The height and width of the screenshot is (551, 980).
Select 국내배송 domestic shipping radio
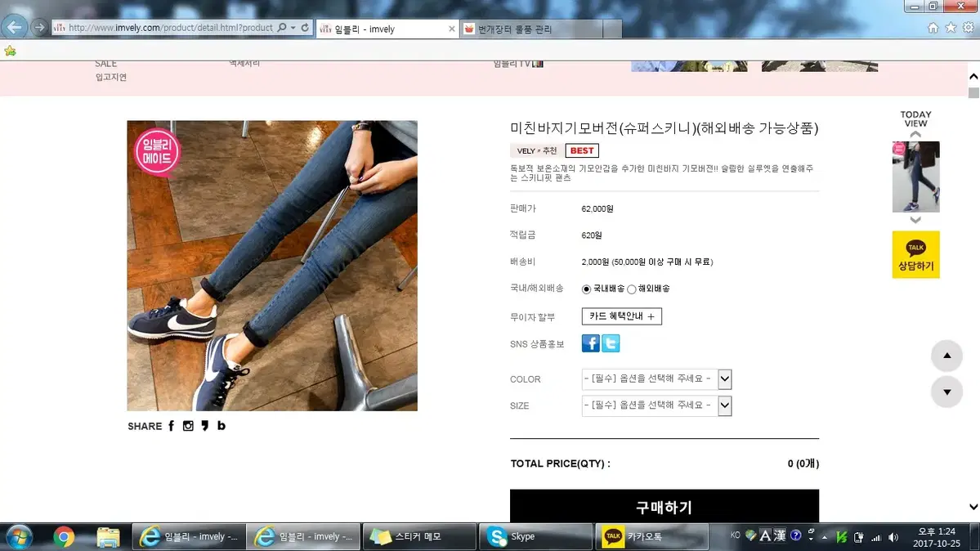[x=586, y=289]
